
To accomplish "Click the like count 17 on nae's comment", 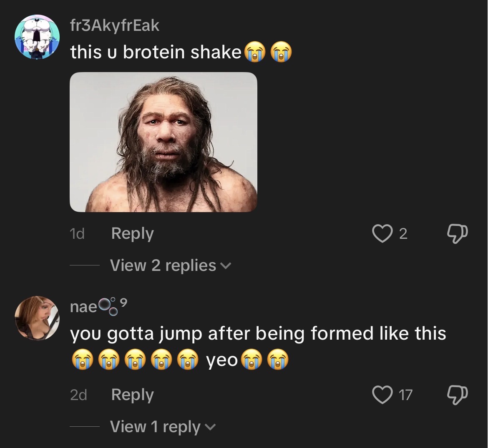I will click(405, 395).
